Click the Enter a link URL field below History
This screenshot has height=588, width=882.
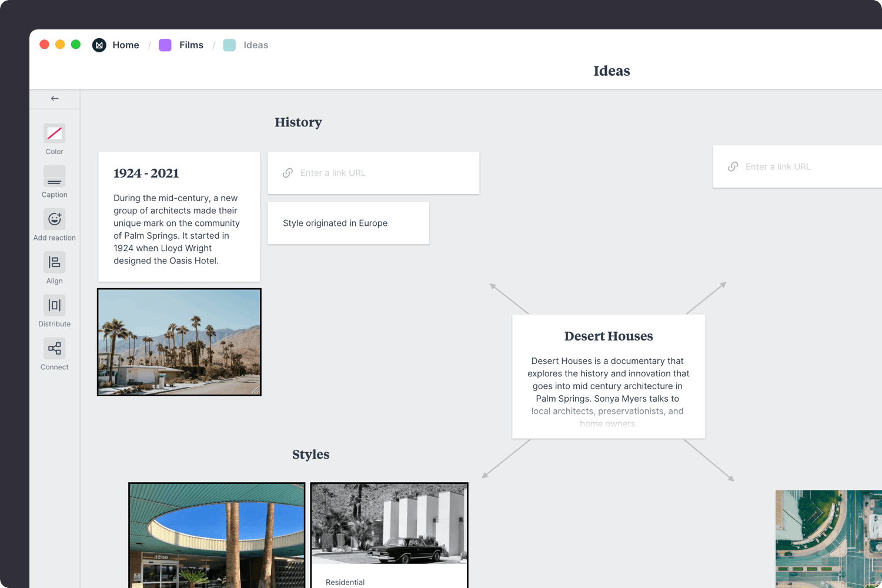click(373, 172)
